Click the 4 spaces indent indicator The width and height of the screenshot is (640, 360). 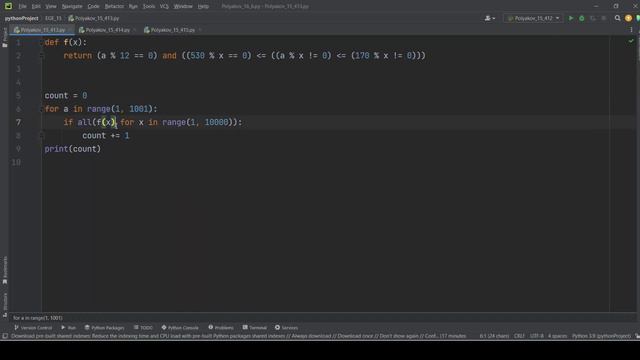pos(558,336)
